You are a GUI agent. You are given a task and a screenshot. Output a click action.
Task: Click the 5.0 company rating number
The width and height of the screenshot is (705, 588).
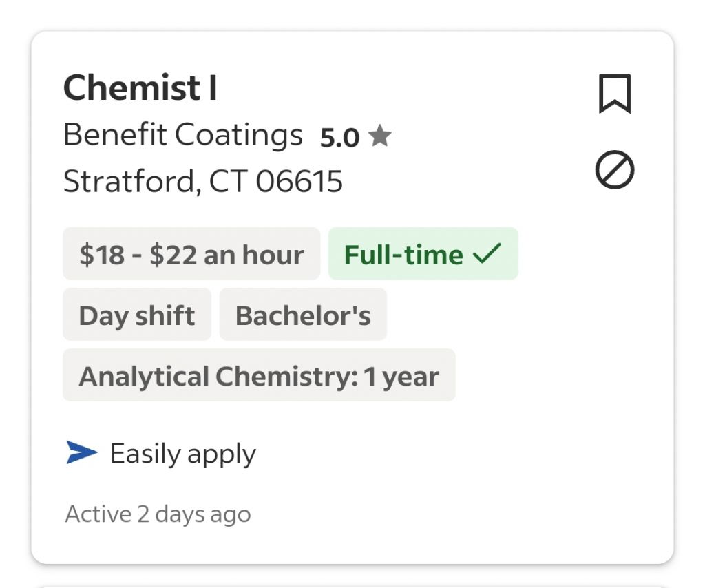[339, 138]
